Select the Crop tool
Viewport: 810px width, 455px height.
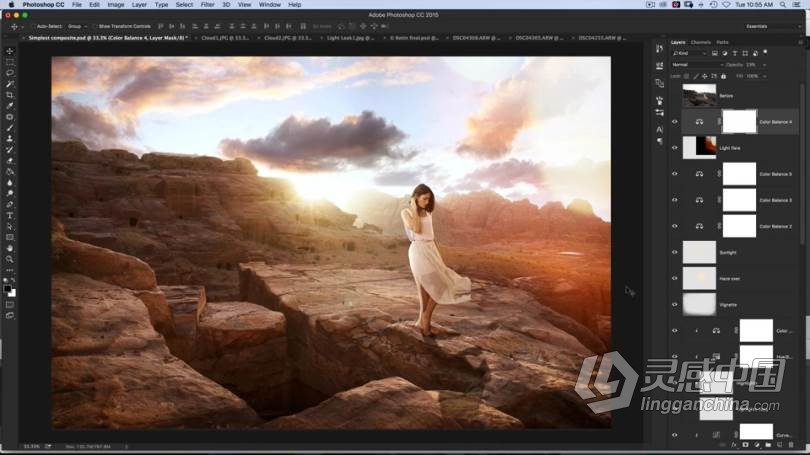click(10, 95)
